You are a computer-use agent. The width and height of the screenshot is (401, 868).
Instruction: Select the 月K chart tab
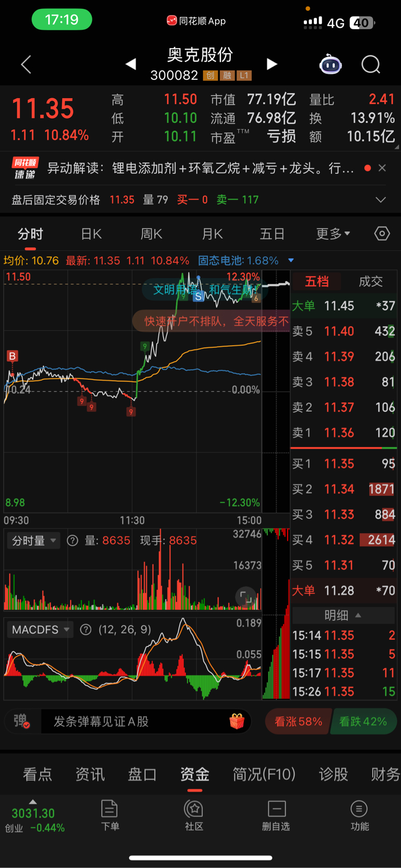coord(212,234)
